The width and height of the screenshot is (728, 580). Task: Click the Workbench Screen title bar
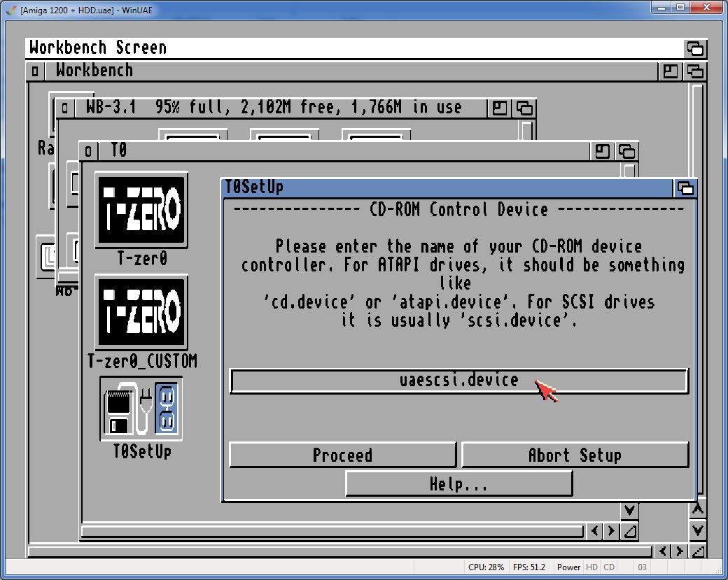click(355, 48)
